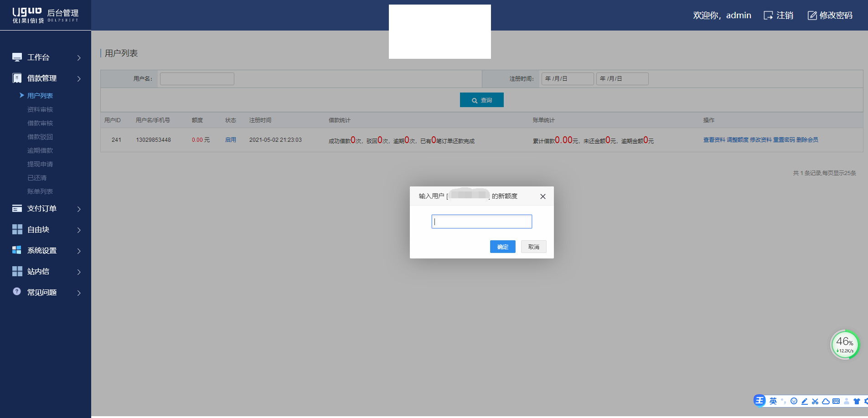The height and width of the screenshot is (418, 868).
Task: Open the soft keyboard icon in the IME toolbar
Action: click(x=836, y=401)
